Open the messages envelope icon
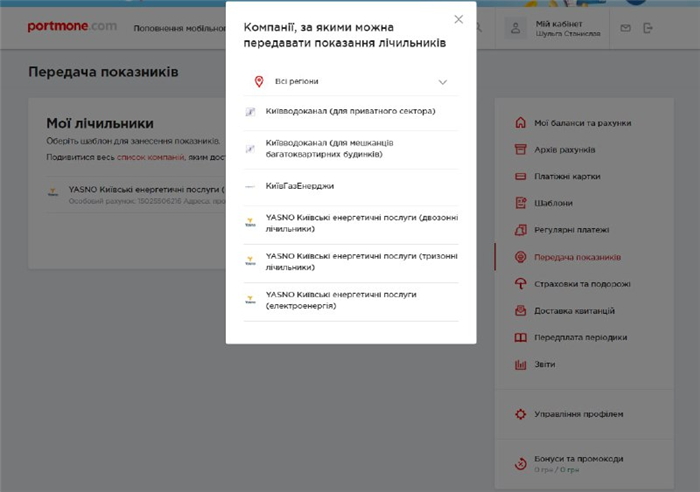 click(x=625, y=28)
